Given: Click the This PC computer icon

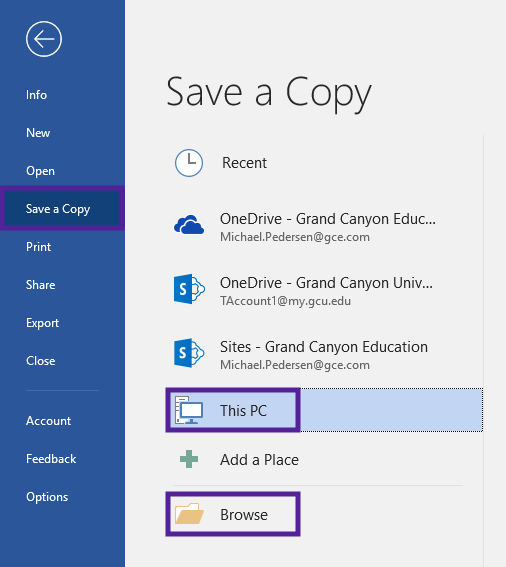Looking at the screenshot, I should click(189, 410).
